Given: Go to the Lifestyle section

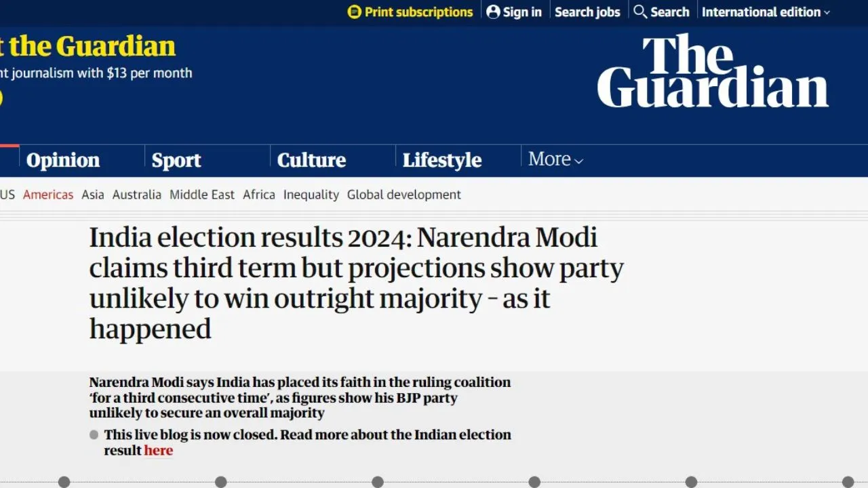Looking at the screenshot, I should click(x=442, y=160).
